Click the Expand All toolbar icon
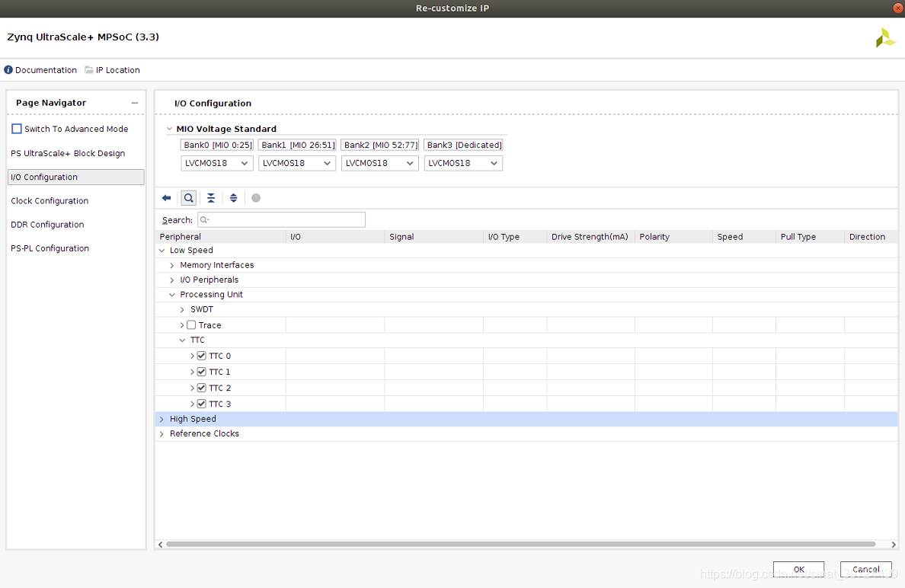The height and width of the screenshot is (588, 905). coord(233,198)
